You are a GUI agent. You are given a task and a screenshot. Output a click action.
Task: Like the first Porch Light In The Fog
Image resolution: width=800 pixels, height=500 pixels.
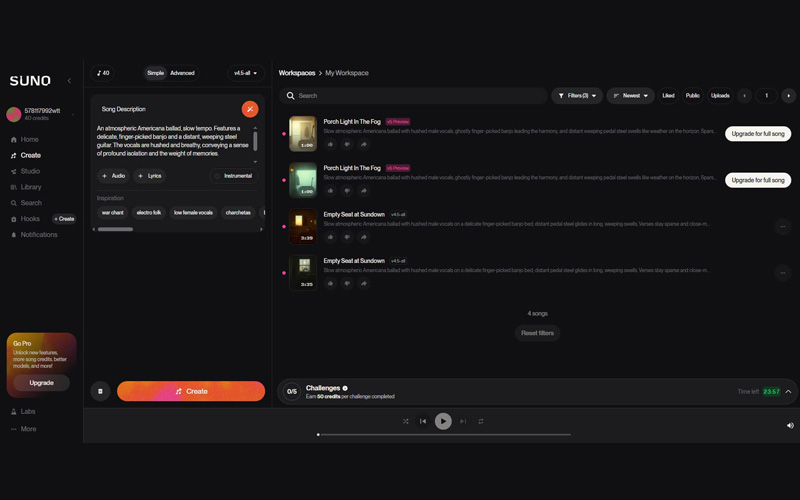pyautogui.click(x=330, y=144)
